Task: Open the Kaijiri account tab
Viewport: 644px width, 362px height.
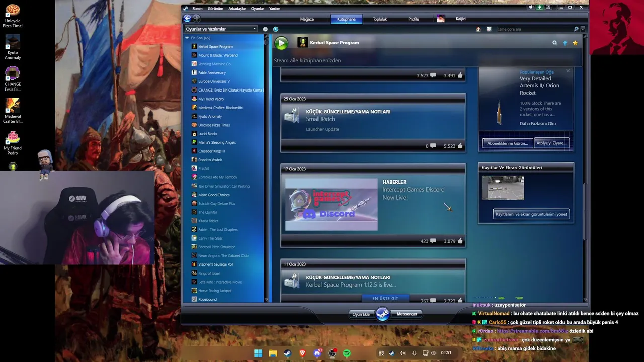Action: (x=460, y=19)
